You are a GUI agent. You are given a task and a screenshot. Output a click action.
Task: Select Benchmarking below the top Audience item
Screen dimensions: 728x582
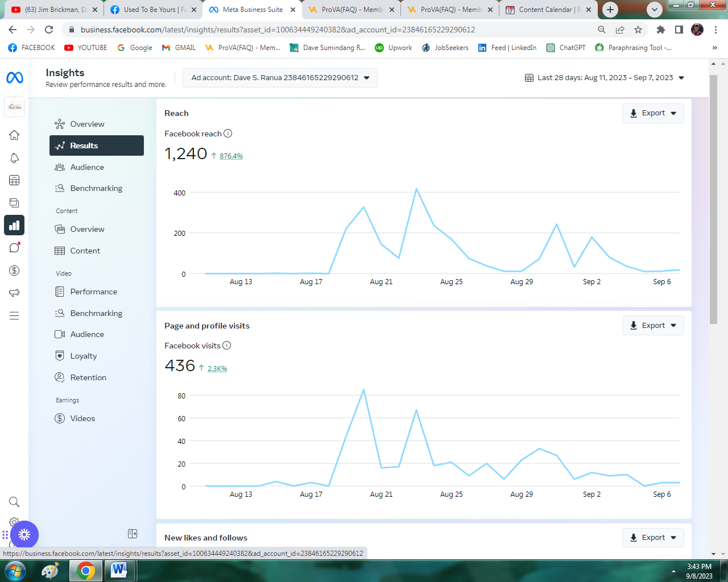tap(97, 188)
